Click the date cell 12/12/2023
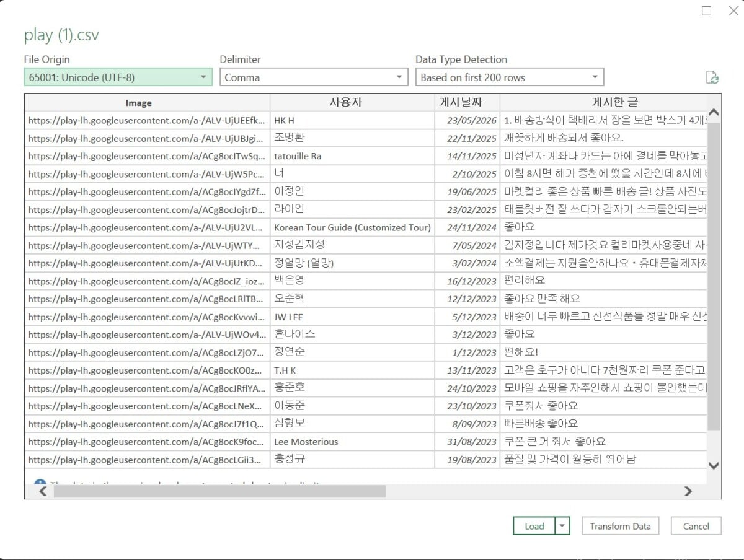The height and width of the screenshot is (560, 744). click(x=467, y=299)
